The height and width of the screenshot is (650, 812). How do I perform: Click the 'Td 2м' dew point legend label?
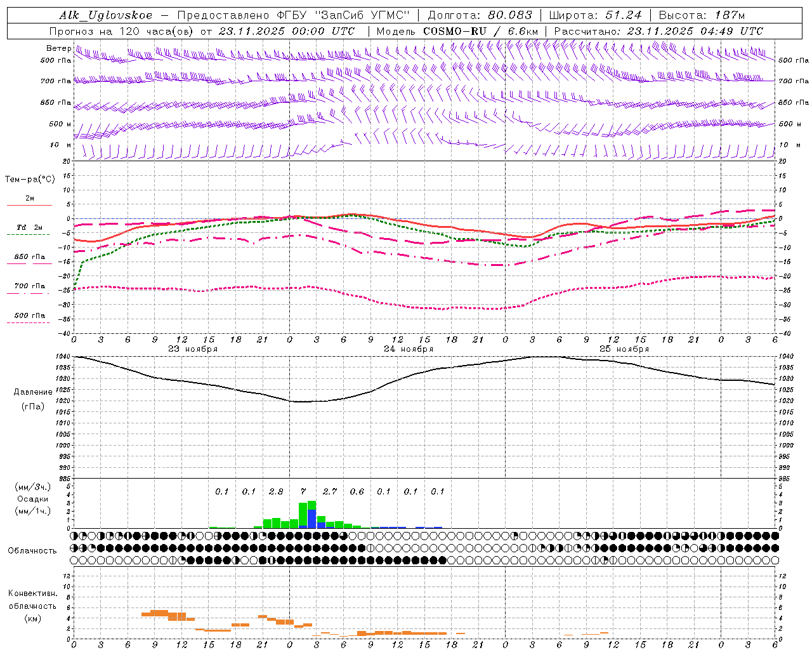coord(30,227)
